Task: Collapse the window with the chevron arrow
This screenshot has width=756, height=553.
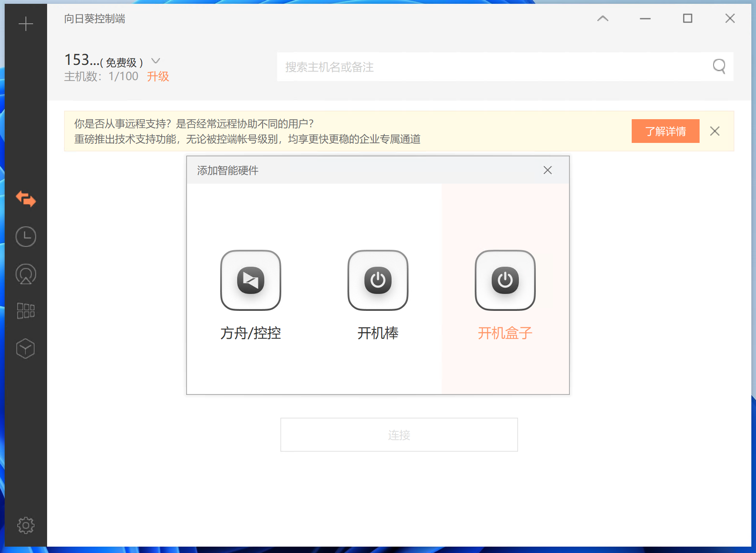Action: pos(603,19)
